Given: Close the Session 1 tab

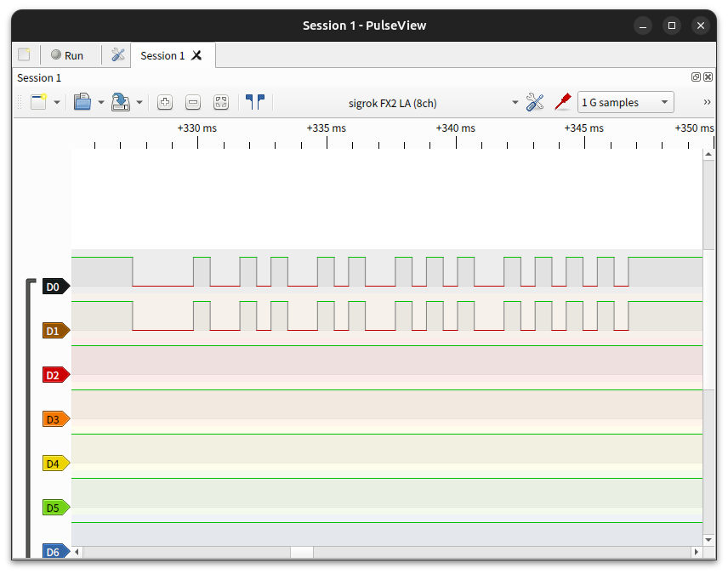Looking at the screenshot, I should [196, 55].
